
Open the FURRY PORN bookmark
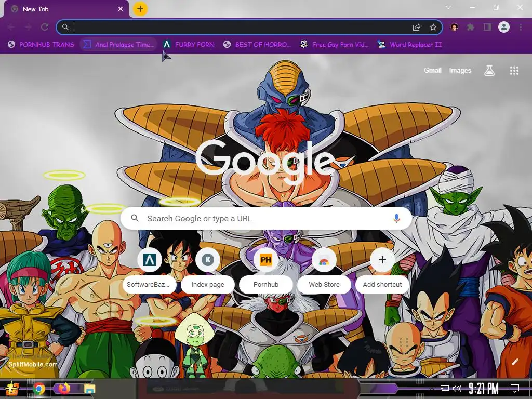tap(189, 45)
